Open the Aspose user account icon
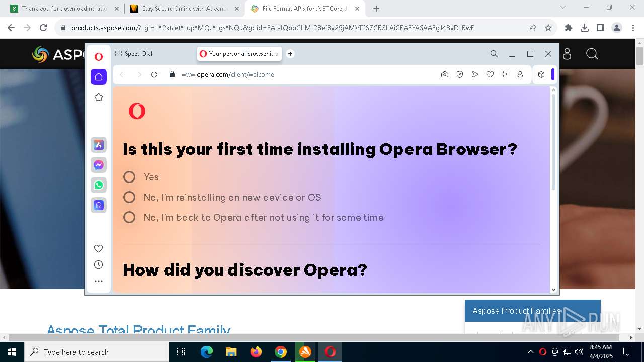The image size is (644, 362). (x=567, y=54)
